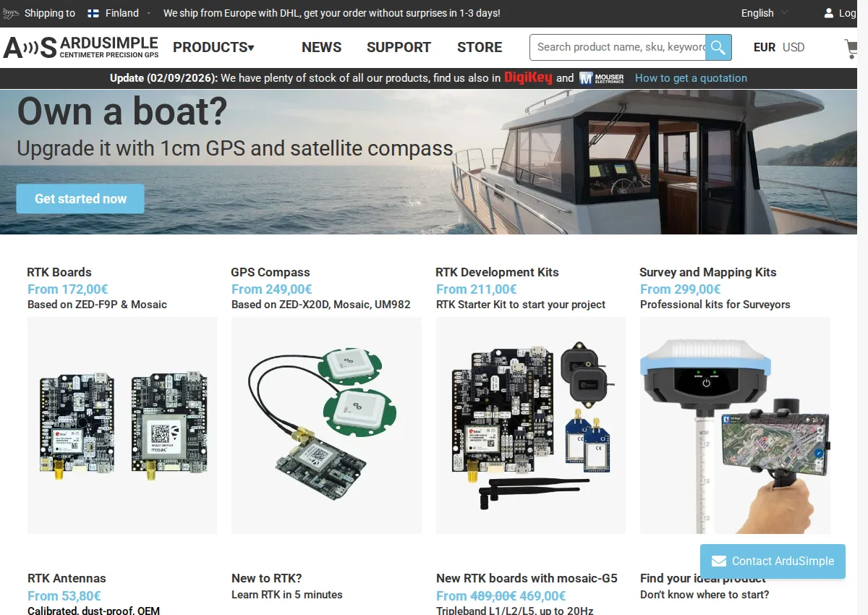Viewport: 868px width, 615px height.
Task: Click the From 299,00€ price
Action: pos(681,289)
